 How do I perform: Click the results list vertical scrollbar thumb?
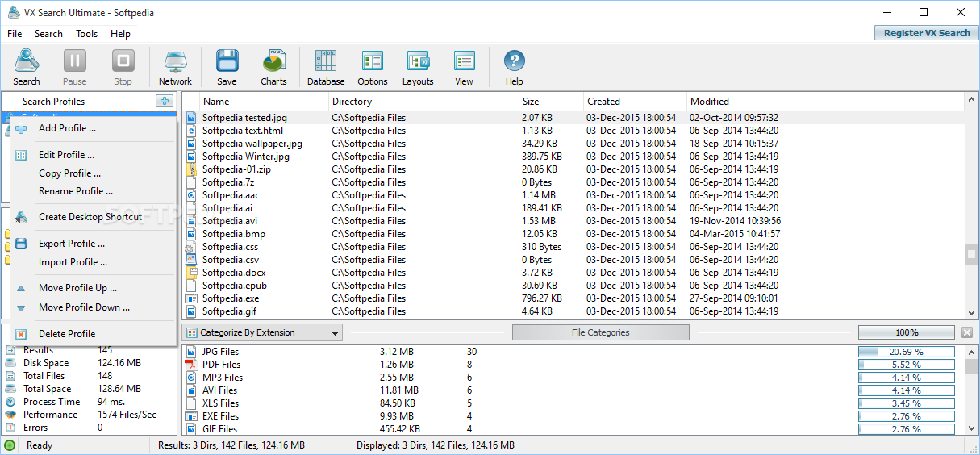pyautogui.click(x=971, y=254)
